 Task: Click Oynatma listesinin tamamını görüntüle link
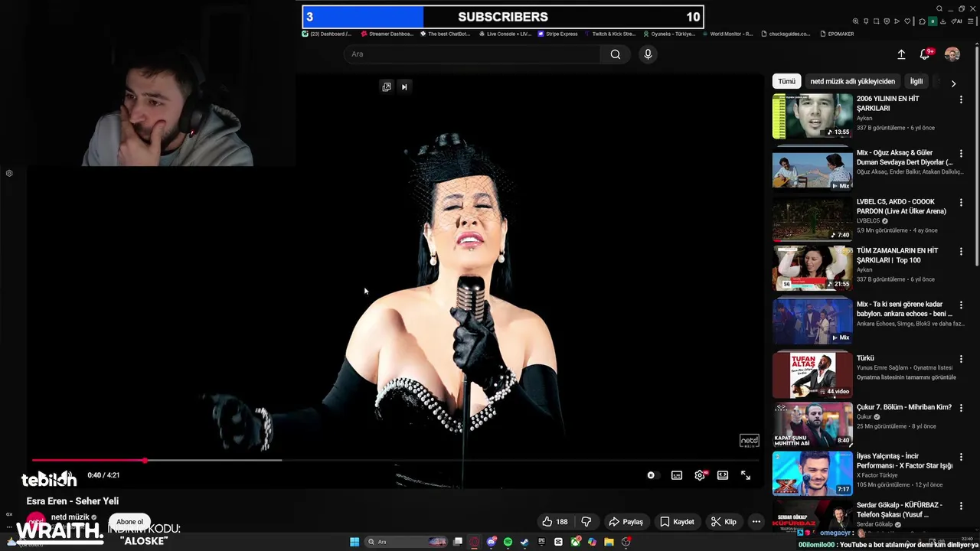(x=906, y=377)
